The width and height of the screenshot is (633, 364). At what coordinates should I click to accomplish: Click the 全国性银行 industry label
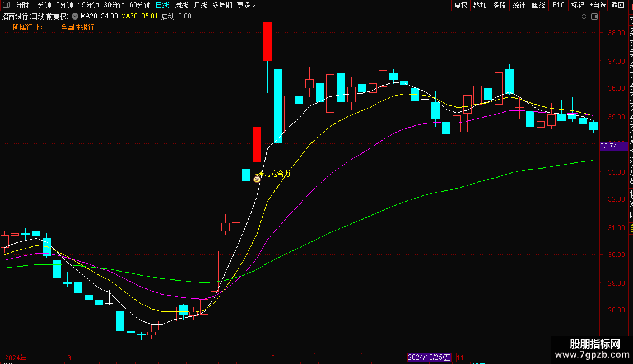pos(77,27)
